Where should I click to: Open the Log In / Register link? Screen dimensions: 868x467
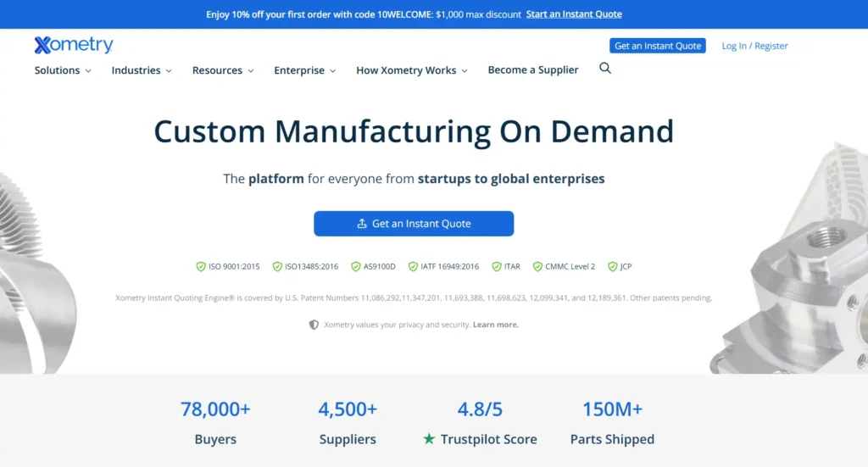pyautogui.click(x=754, y=46)
